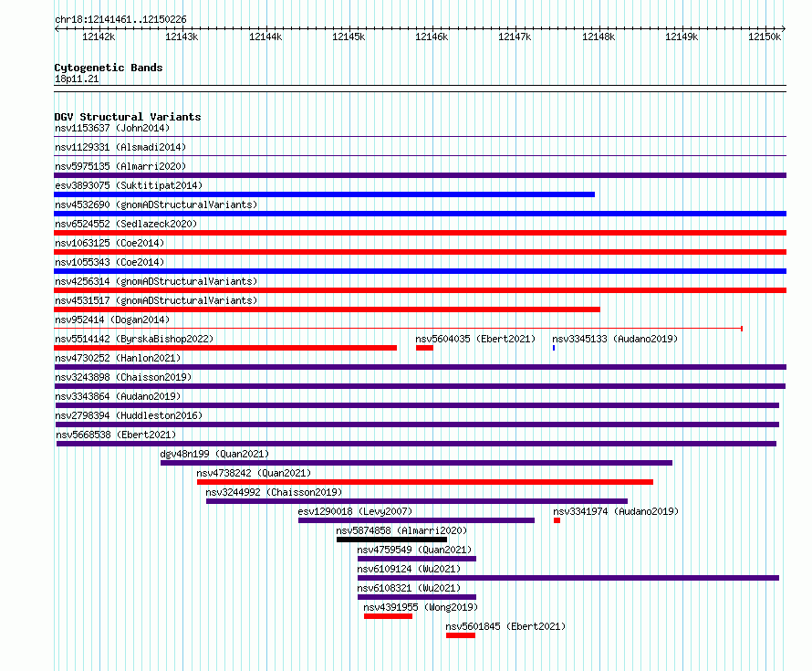Click the 12142k ruler tick label
This screenshot has width=812, height=671.
(99, 37)
